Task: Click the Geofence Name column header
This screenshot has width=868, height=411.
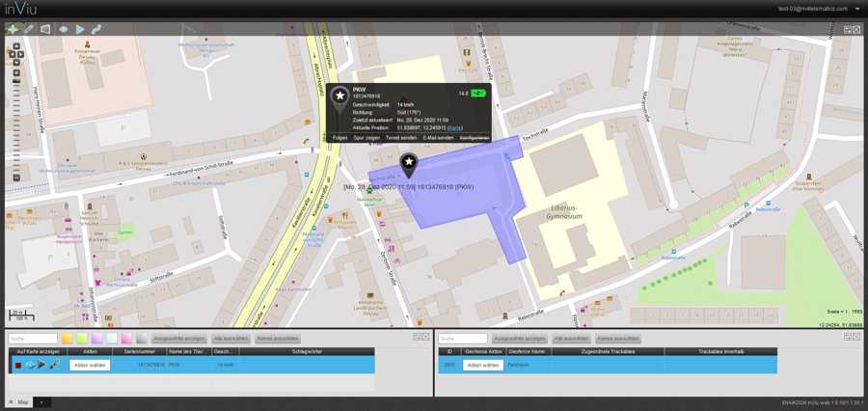Action: coord(528,351)
